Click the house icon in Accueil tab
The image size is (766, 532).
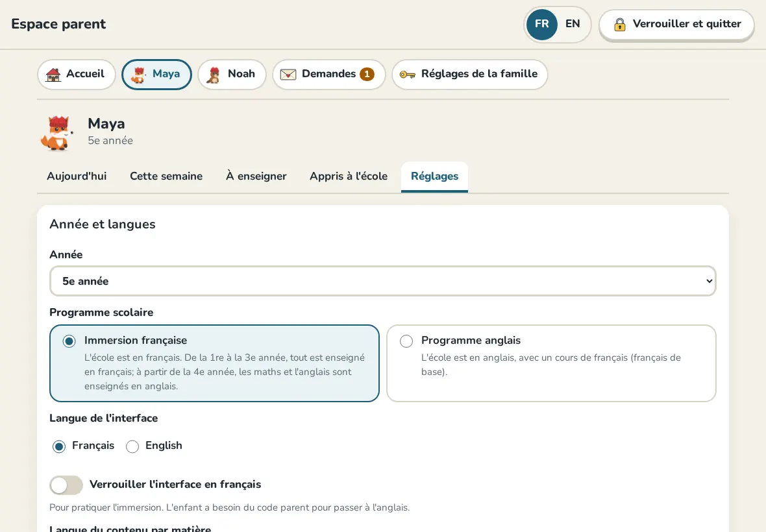[53, 75]
